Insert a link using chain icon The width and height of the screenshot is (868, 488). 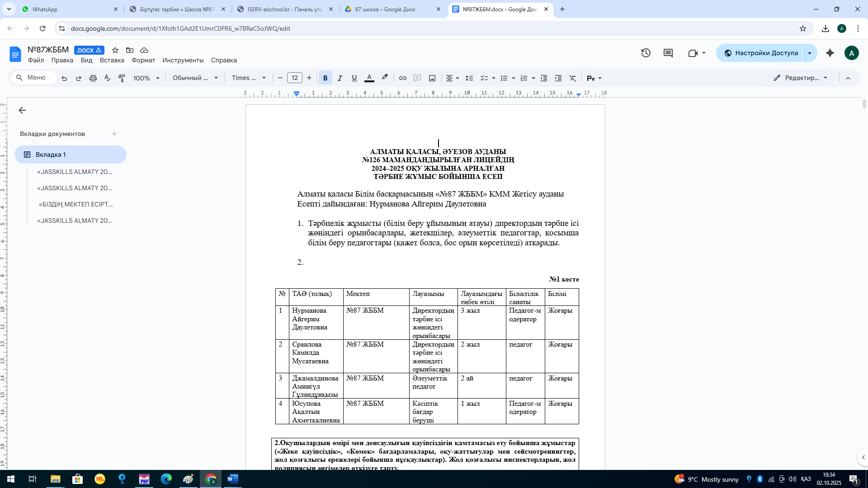(x=402, y=78)
